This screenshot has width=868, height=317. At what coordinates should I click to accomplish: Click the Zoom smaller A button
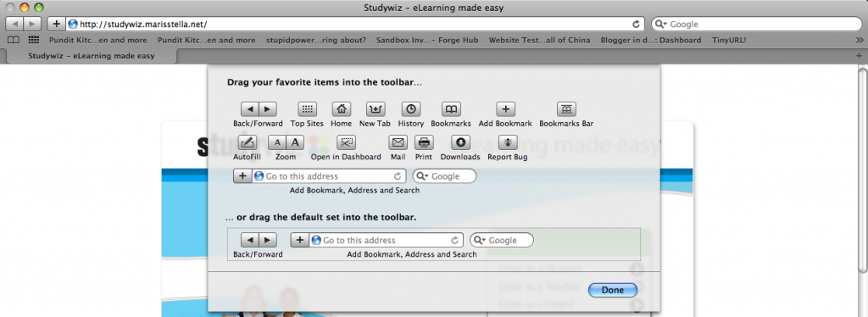tap(278, 142)
